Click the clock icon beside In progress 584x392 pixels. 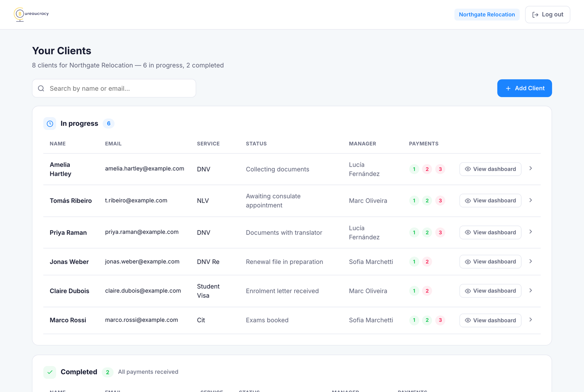50,124
